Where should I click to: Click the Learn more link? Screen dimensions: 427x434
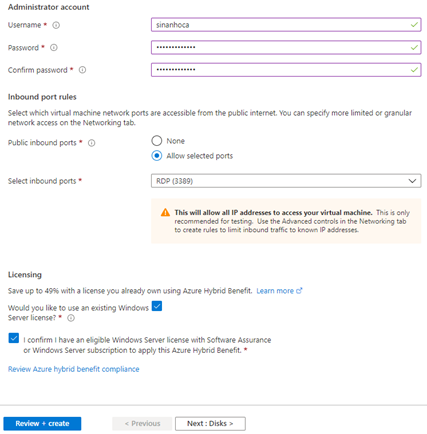tap(275, 291)
